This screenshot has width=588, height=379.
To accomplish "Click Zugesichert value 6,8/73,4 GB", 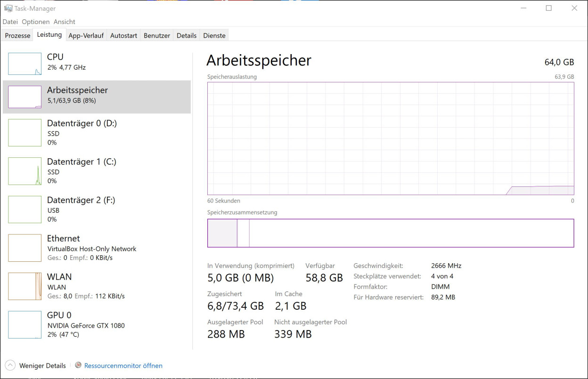I will (236, 306).
